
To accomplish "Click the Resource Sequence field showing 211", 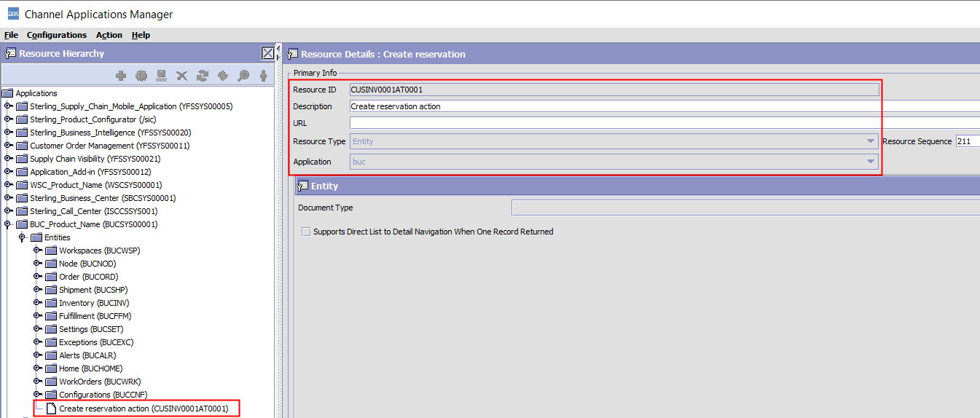I will [x=968, y=141].
